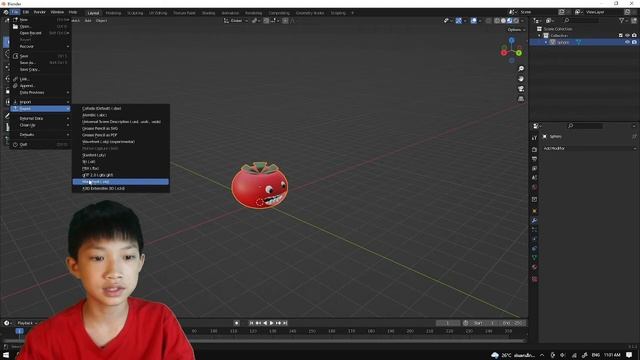The width and height of the screenshot is (640, 360).
Task: Open the Tool properties tab
Action: point(534,138)
